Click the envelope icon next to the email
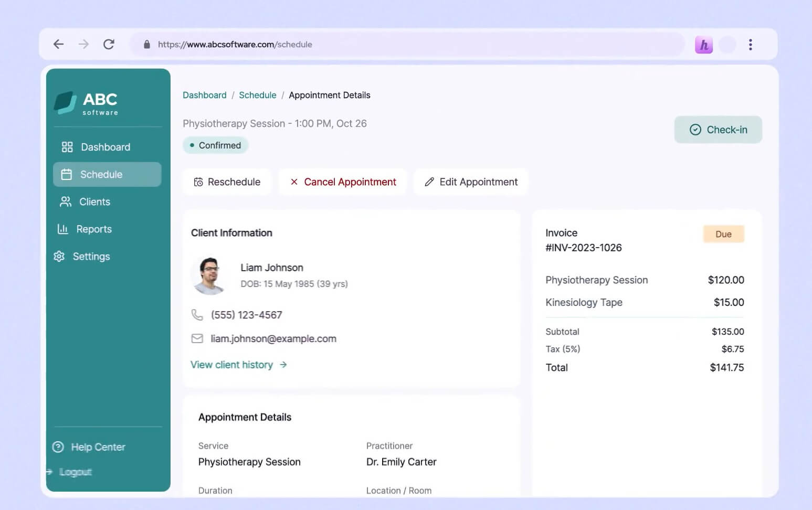Screen dimensions: 812x510 197,338
